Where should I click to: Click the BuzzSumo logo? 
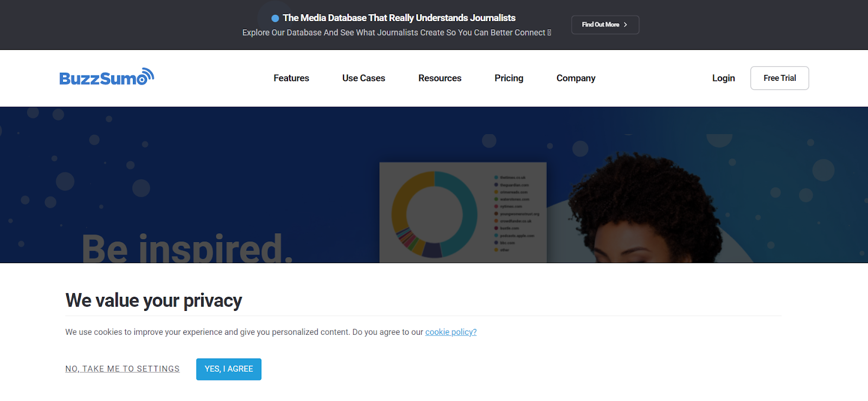(107, 77)
